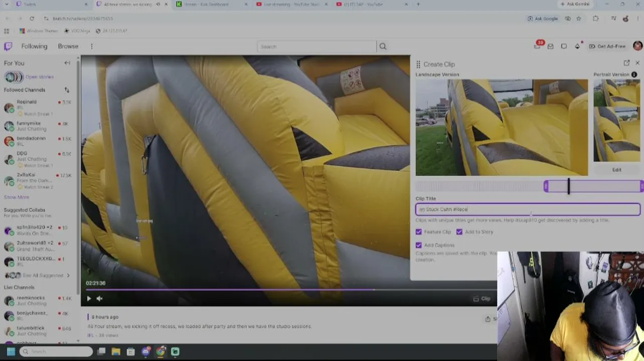The image size is (644, 361).
Task: Open stories link in sidebar
Action: (40, 77)
